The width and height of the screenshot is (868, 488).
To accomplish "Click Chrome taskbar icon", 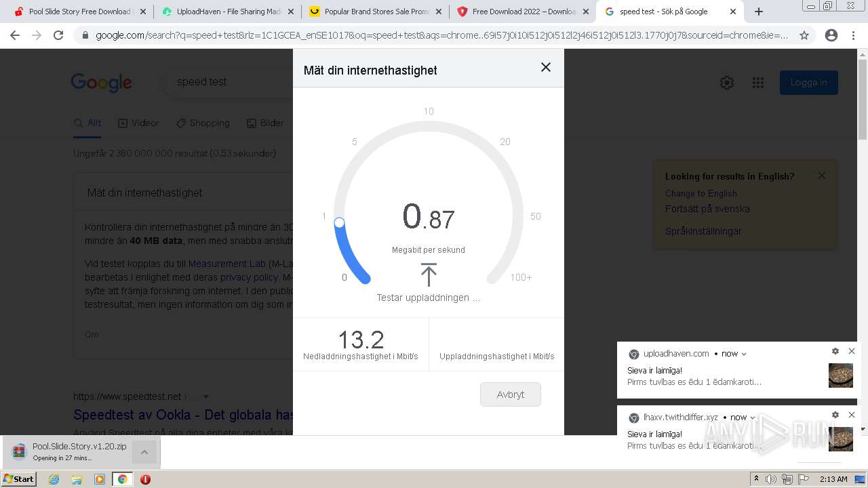I will [x=122, y=479].
